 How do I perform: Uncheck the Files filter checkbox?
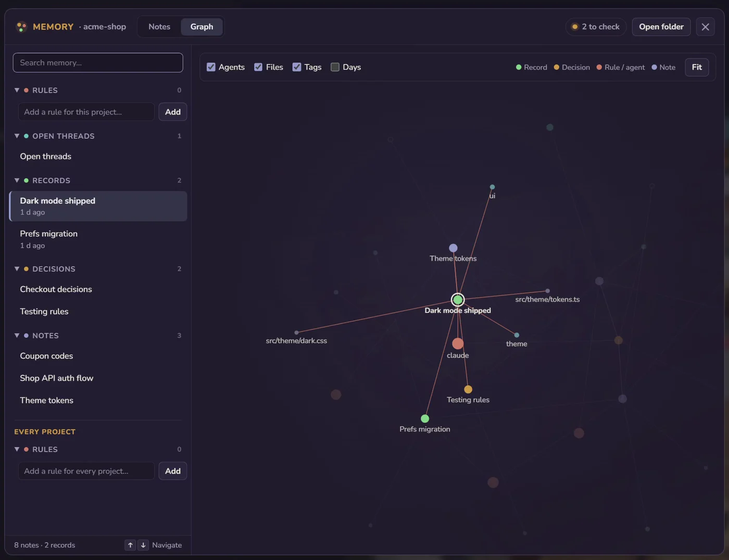pos(258,67)
